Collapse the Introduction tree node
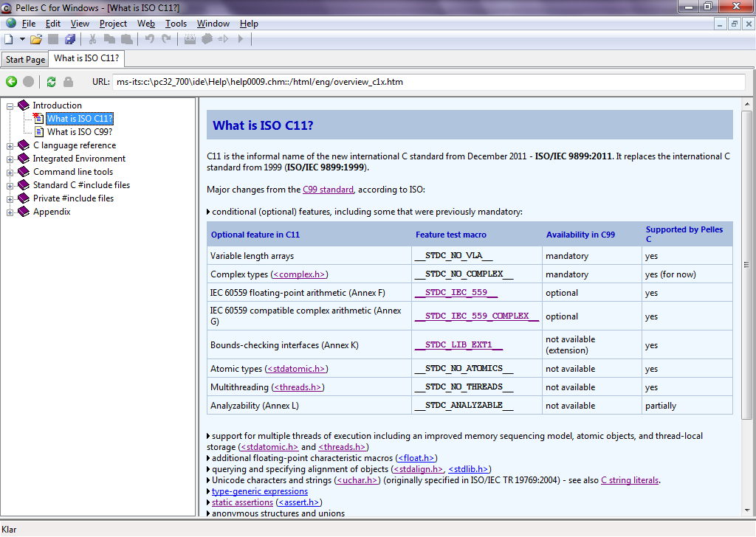Viewport: 756px width, 537px height. click(10, 106)
